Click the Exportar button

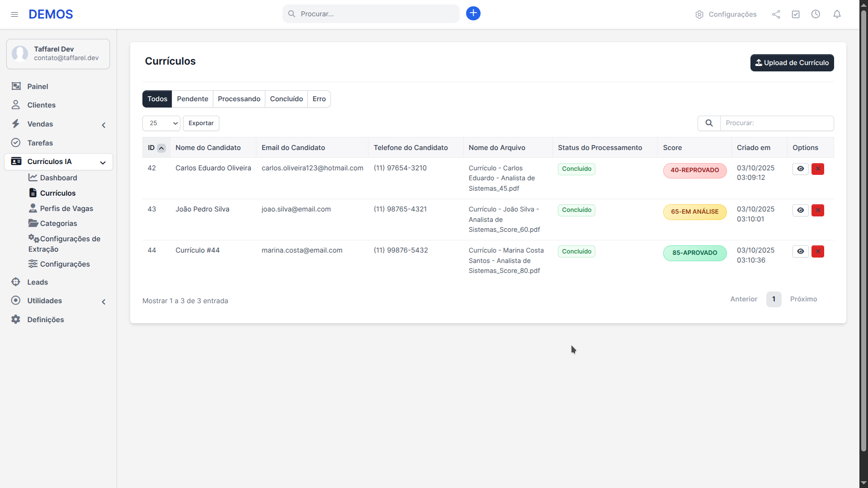[201, 123]
